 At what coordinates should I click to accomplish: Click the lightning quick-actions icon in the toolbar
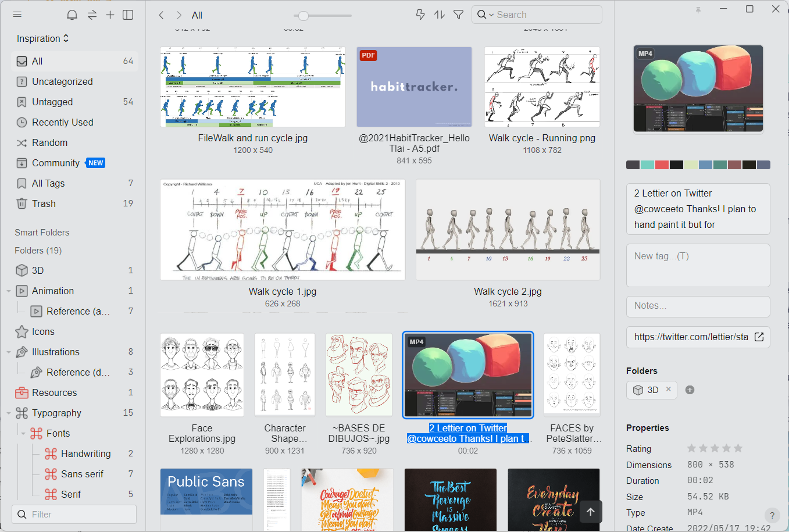(420, 14)
